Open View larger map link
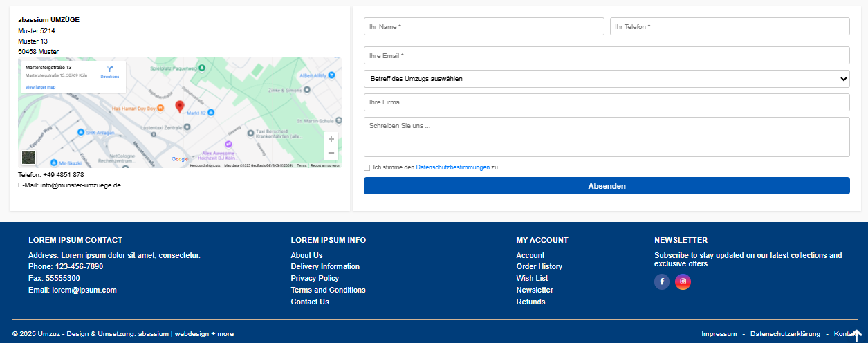The width and height of the screenshot is (868, 343). click(40, 87)
